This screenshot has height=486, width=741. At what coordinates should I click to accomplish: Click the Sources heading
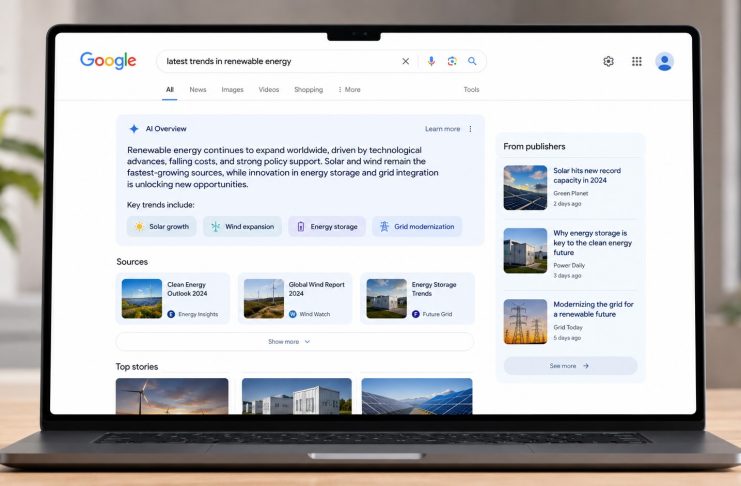coord(132,261)
